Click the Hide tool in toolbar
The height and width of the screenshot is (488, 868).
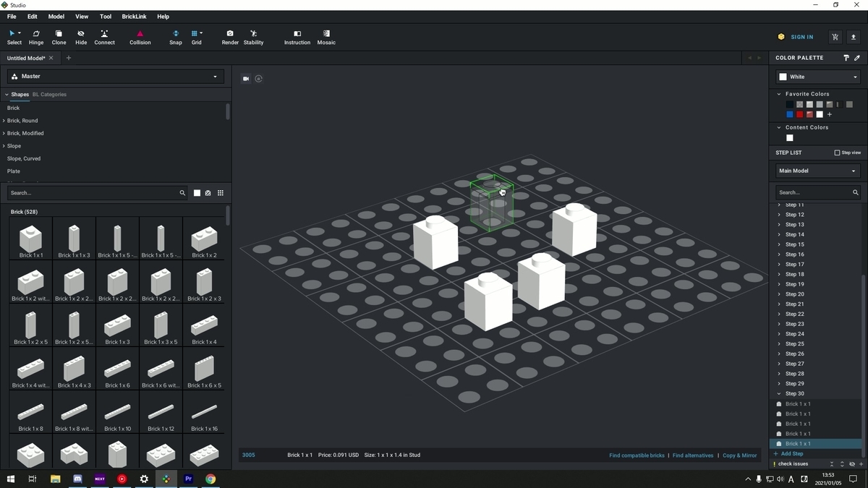(81, 37)
